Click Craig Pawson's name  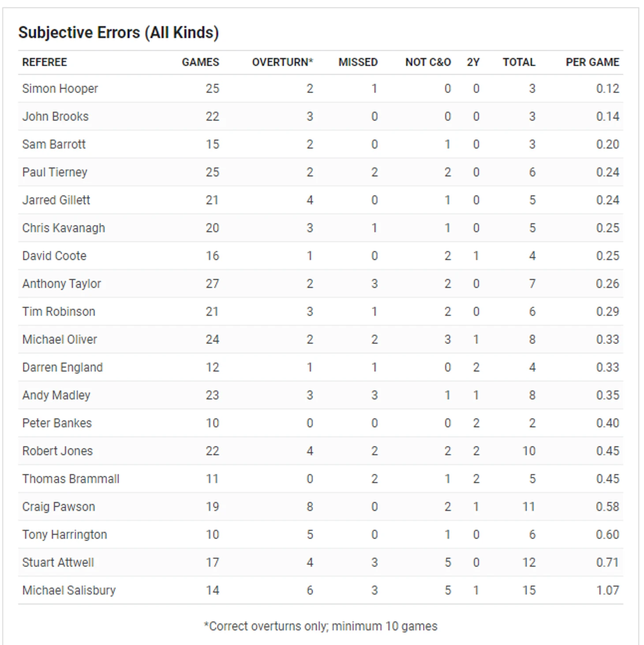coord(59,506)
